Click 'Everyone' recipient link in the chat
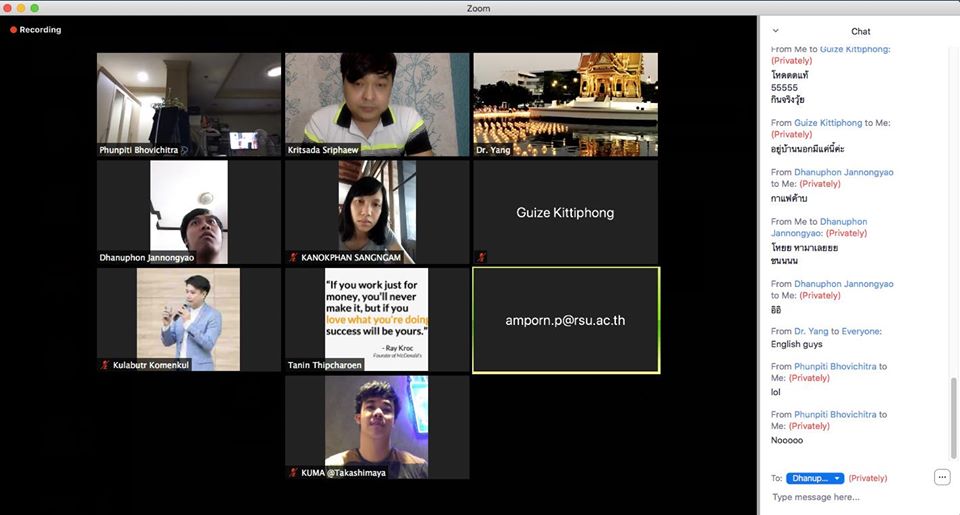The height and width of the screenshot is (515, 960). (861, 331)
